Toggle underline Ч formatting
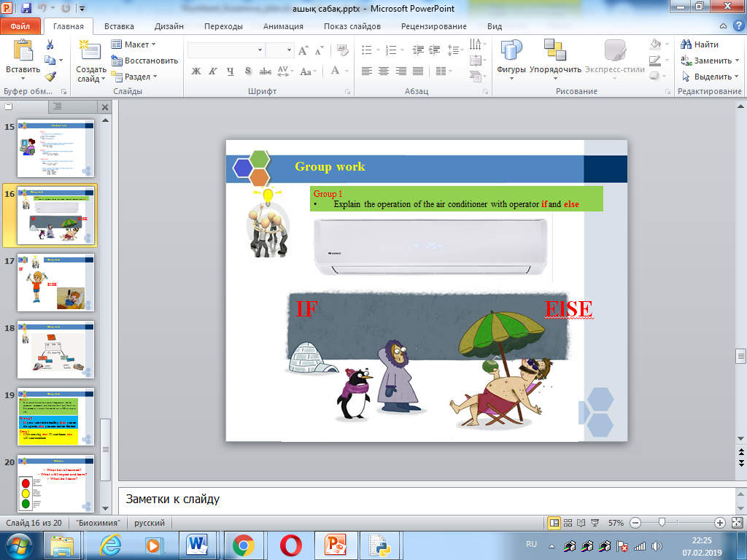The image size is (747, 560). 231,71
